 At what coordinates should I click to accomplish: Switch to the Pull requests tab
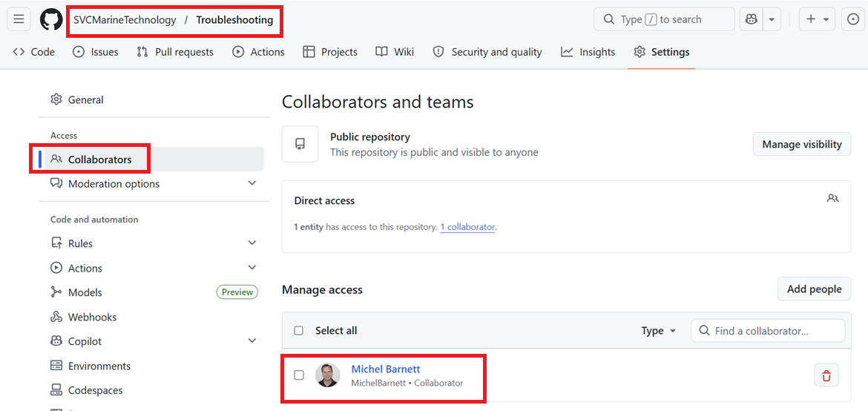pyautogui.click(x=175, y=52)
